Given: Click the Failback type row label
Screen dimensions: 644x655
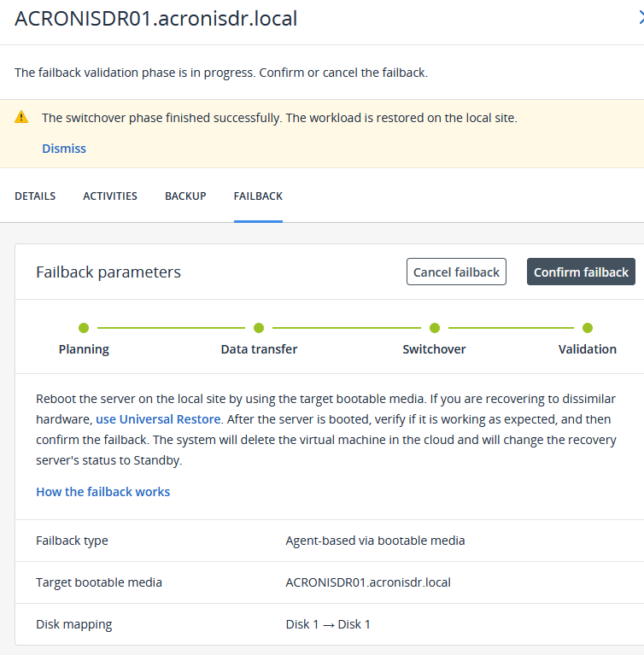Looking at the screenshot, I should coord(72,541).
